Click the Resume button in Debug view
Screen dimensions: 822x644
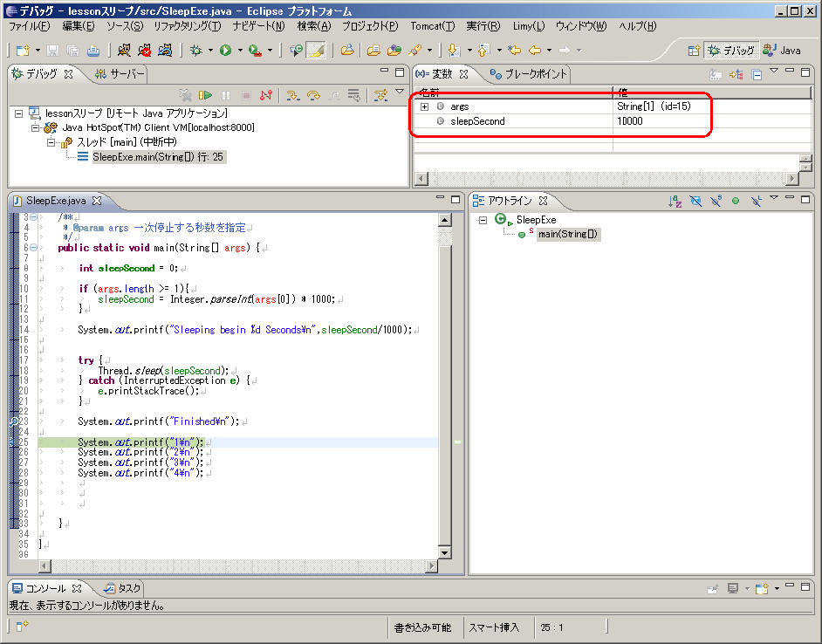tap(206, 95)
